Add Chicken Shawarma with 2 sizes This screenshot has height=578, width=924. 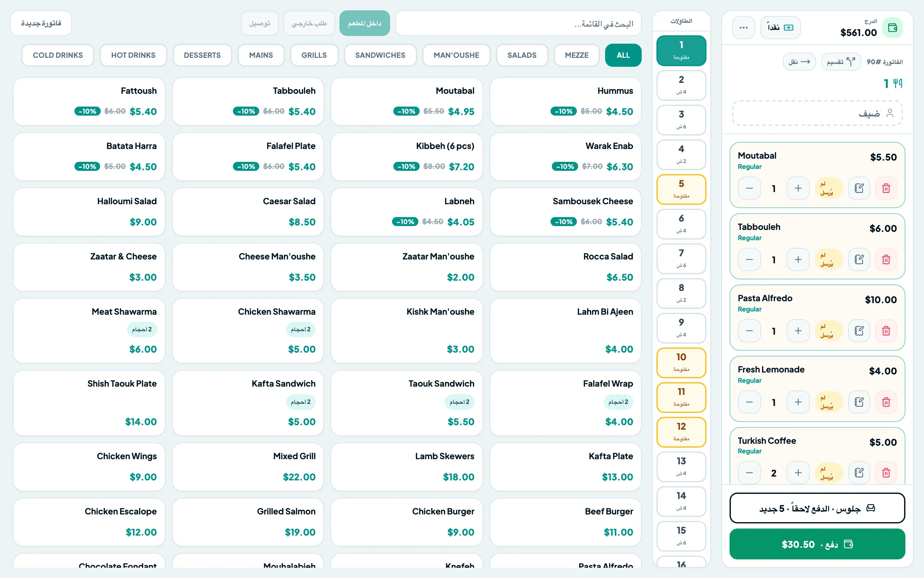248,331
